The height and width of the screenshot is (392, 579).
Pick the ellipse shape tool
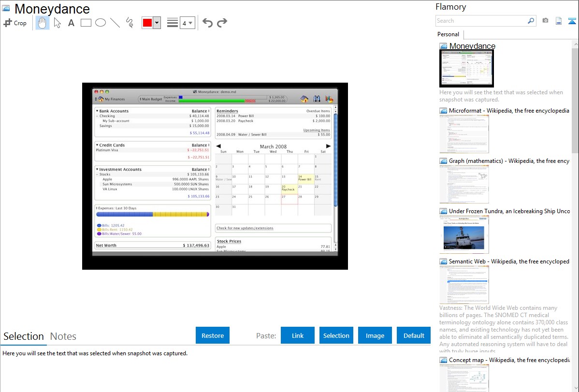pos(101,23)
